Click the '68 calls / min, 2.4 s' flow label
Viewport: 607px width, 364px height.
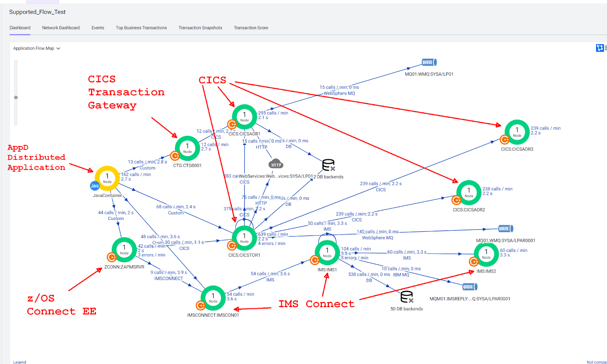[176, 207]
